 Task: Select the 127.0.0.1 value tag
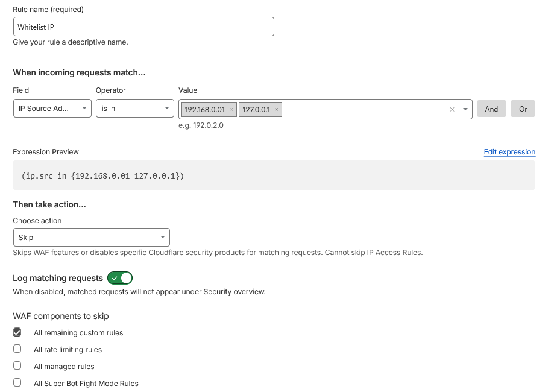(x=256, y=110)
